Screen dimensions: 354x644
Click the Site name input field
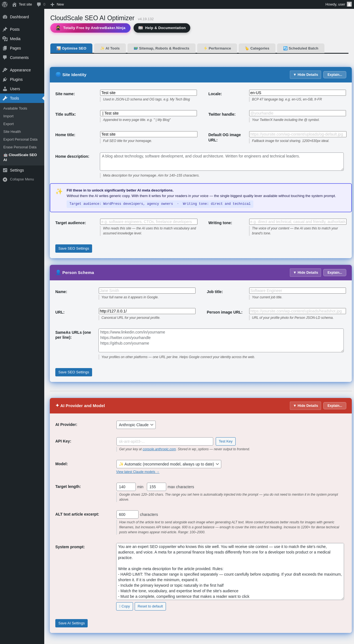coord(149,93)
